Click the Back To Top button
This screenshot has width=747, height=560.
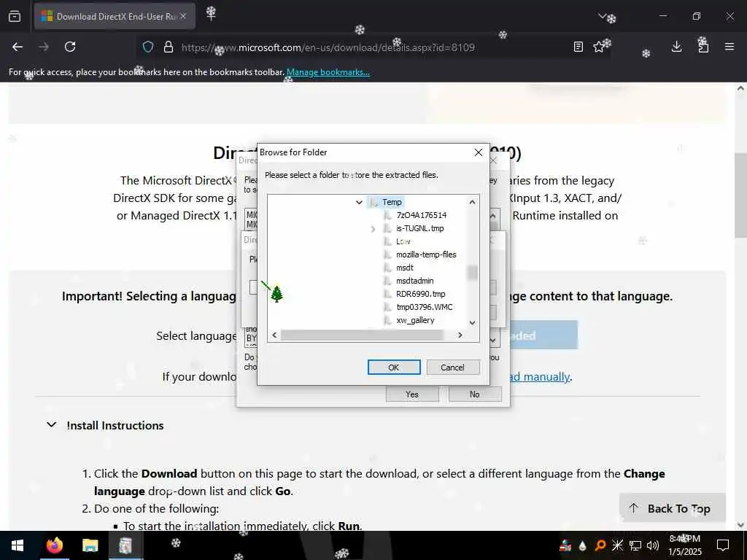pos(672,508)
